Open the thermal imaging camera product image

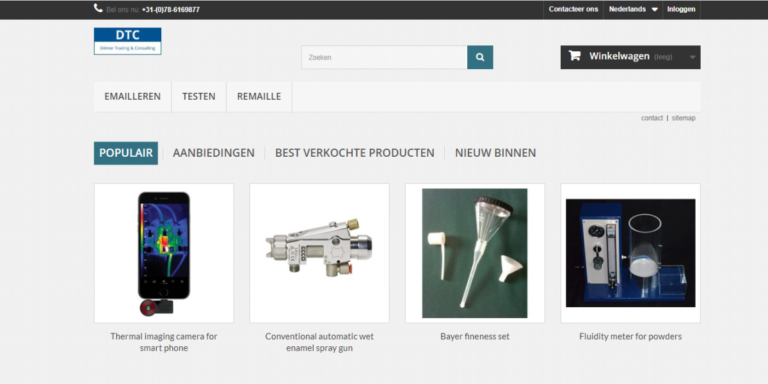[x=164, y=253]
